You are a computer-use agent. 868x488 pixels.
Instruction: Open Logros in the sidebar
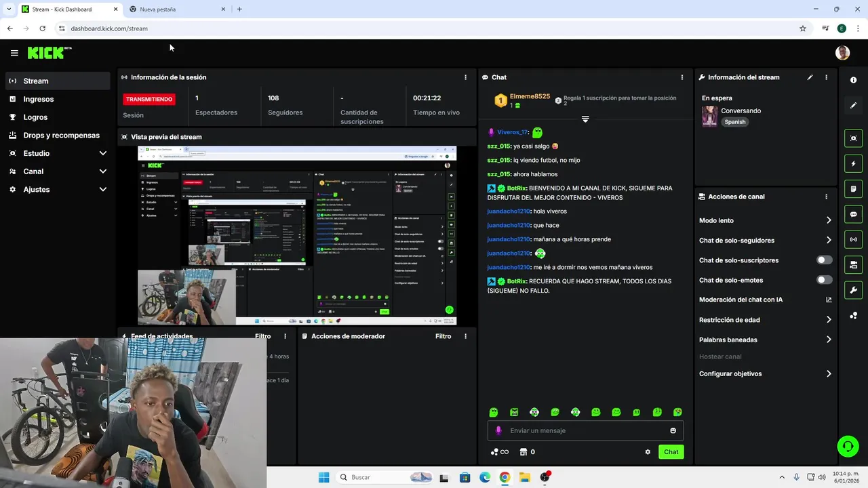point(58,117)
